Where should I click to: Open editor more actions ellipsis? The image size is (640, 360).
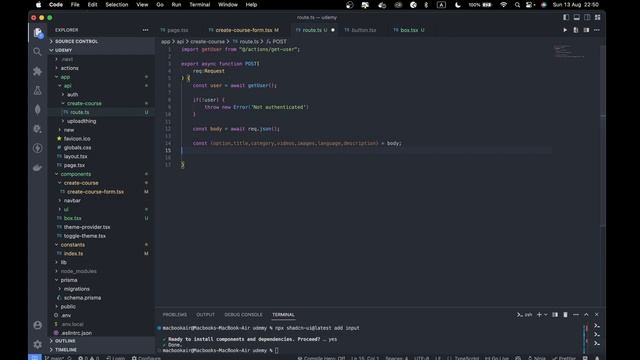click(x=597, y=30)
